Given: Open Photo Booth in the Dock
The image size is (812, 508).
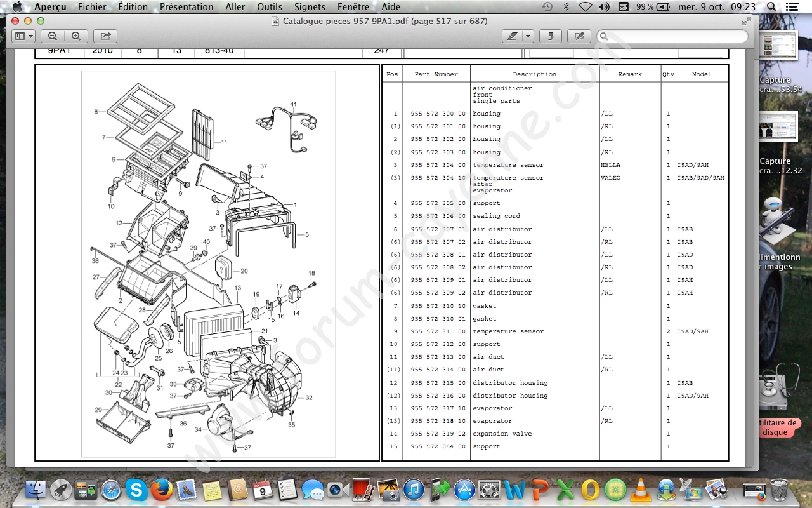Looking at the screenshot, I should point(363,490).
